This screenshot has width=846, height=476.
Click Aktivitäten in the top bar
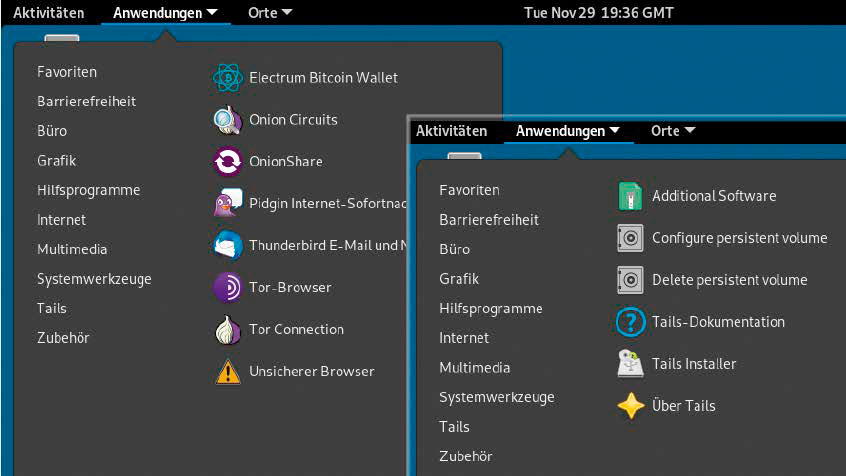[49, 13]
